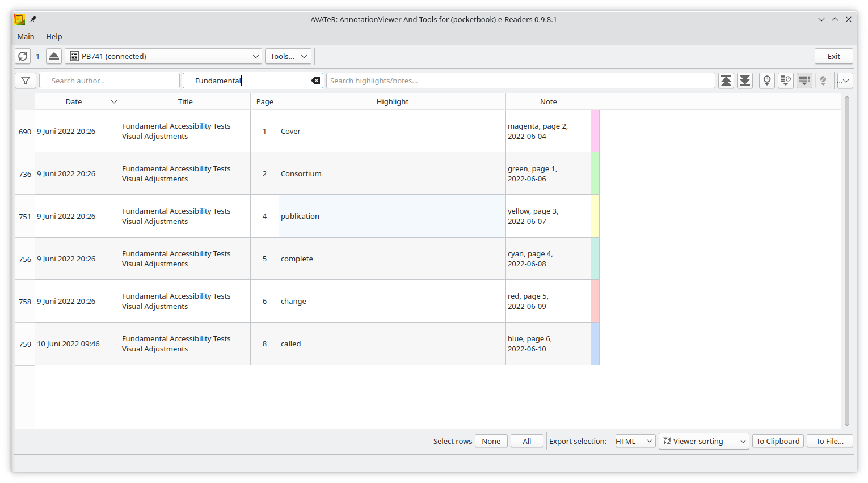This screenshot has height=483, width=868.
Task: Click the note 'cyan, page 4, 2022-06-08'
Action: [x=548, y=259]
